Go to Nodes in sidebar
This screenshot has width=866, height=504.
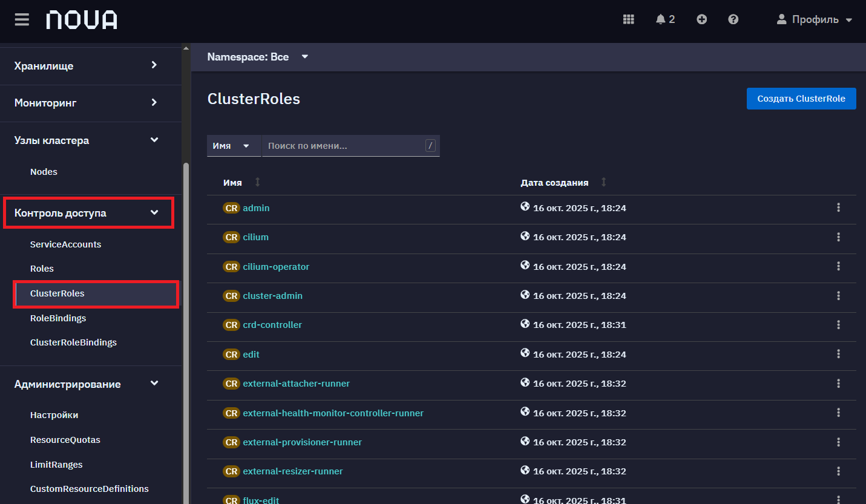pyautogui.click(x=44, y=172)
